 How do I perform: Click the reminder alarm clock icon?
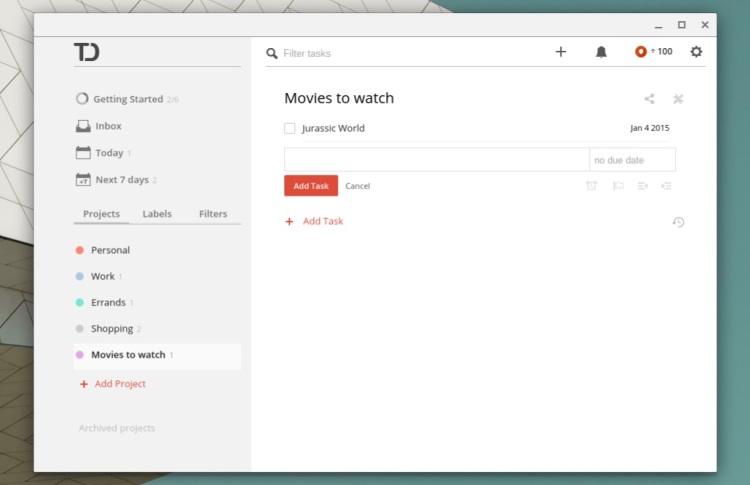[591, 186]
